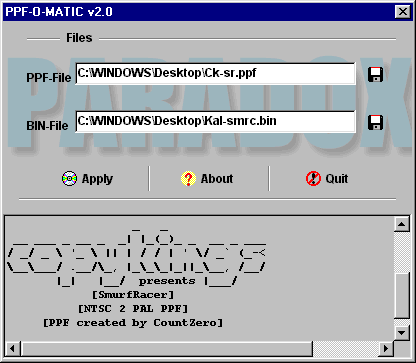
Task: Click the horizontal scrollbar left arrow
Action: 13,349
